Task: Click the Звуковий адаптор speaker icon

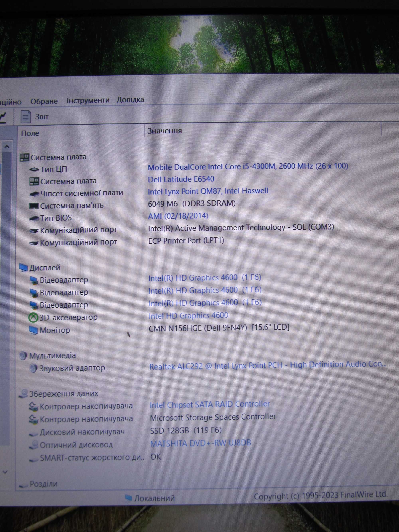Action: coord(33,368)
